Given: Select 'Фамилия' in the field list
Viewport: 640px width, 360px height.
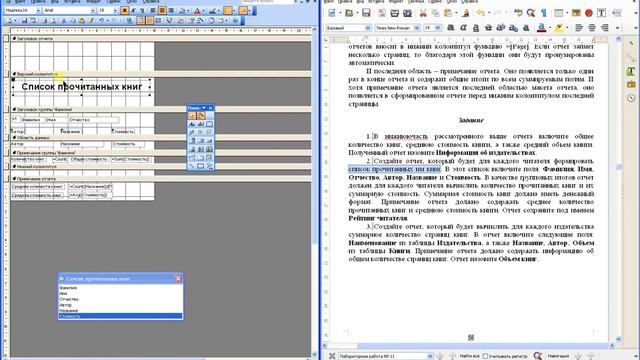Looking at the screenshot, I should (x=120, y=287).
